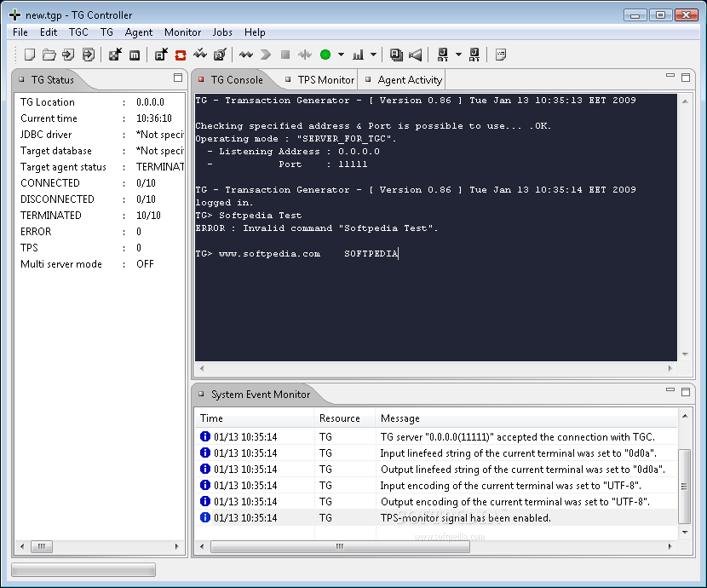707x588 pixels.
Task: Switch to the Agent Activity tab
Action: click(x=404, y=80)
